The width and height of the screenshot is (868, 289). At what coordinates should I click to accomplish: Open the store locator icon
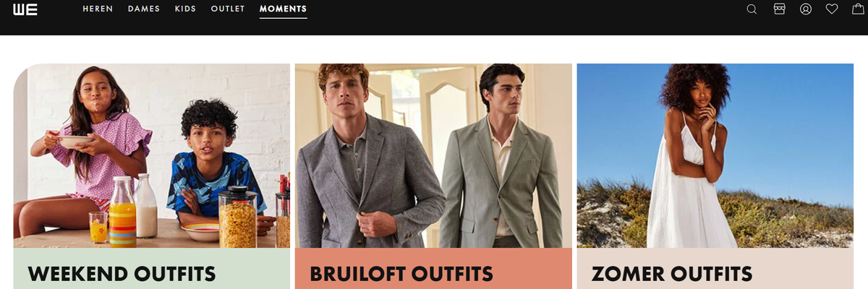tap(779, 9)
